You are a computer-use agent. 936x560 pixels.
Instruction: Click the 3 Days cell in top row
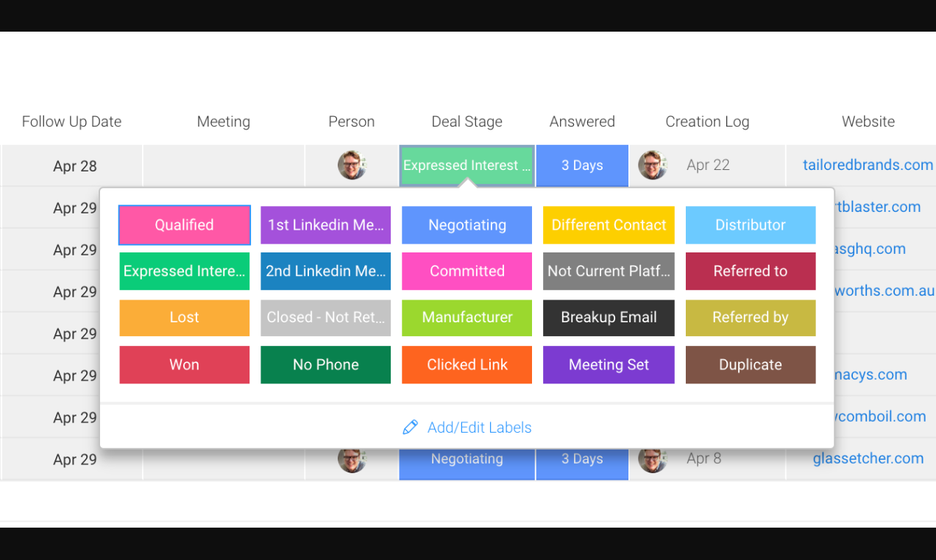click(x=582, y=166)
